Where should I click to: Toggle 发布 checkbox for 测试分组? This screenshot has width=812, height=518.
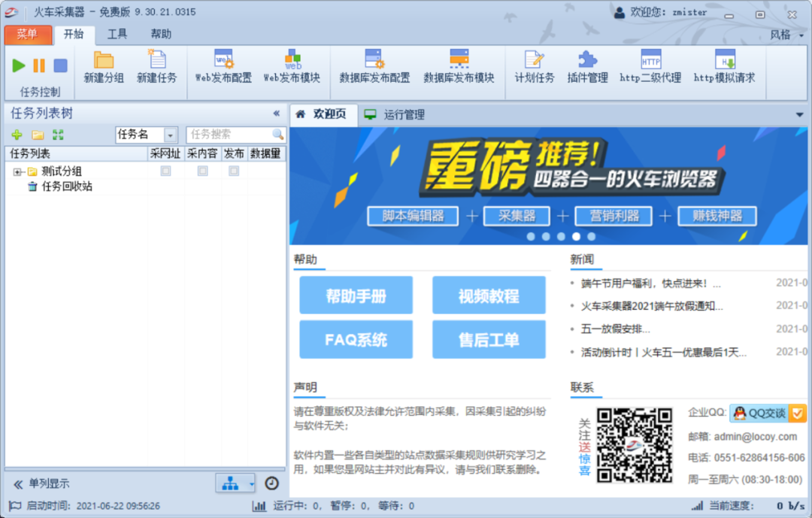click(234, 171)
